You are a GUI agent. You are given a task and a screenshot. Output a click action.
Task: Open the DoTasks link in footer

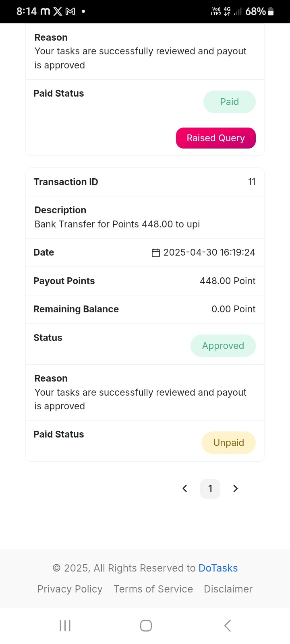pyautogui.click(x=218, y=568)
